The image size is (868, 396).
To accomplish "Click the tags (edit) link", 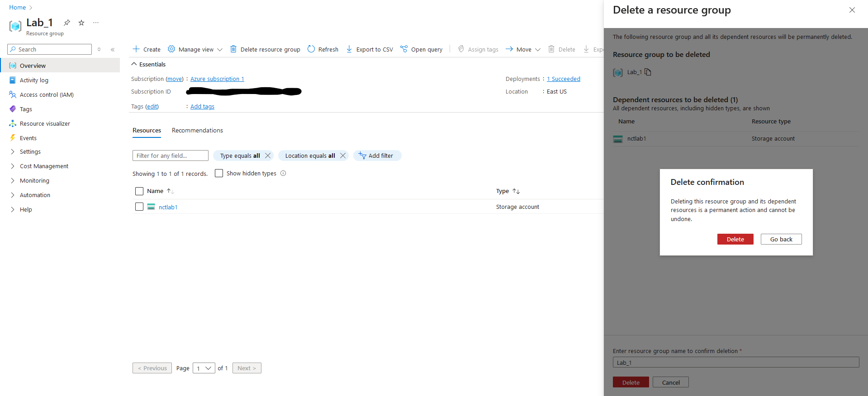I will 152,106.
